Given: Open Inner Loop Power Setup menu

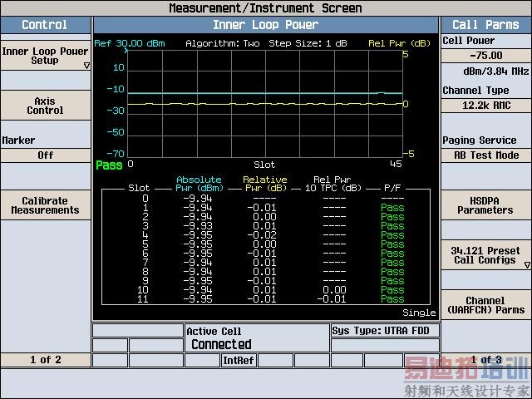Looking at the screenshot, I should [x=45, y=56].
